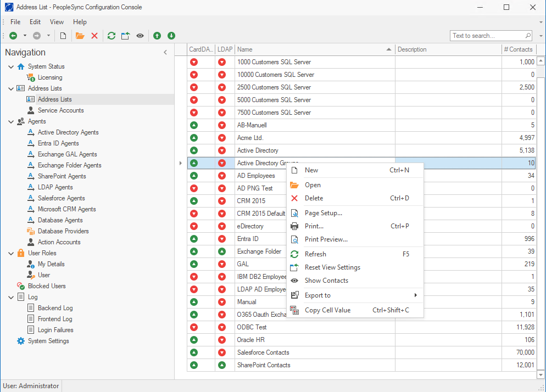Select Salesforce Agents tree item
The width and height of the screenshot is (546, 392).
(x=62, y=198)
